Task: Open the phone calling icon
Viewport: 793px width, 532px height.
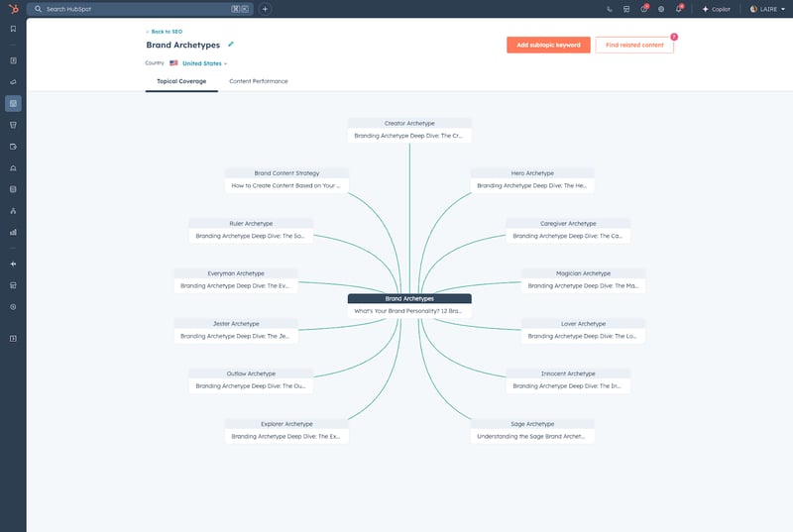Action: (609, 9)
